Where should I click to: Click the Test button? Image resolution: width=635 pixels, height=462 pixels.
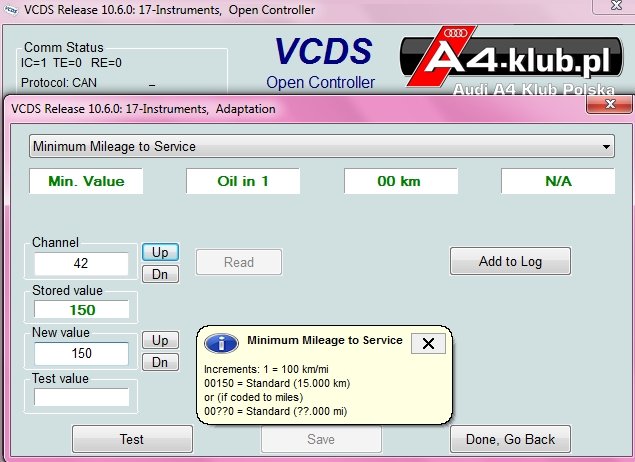click(132, 439)
